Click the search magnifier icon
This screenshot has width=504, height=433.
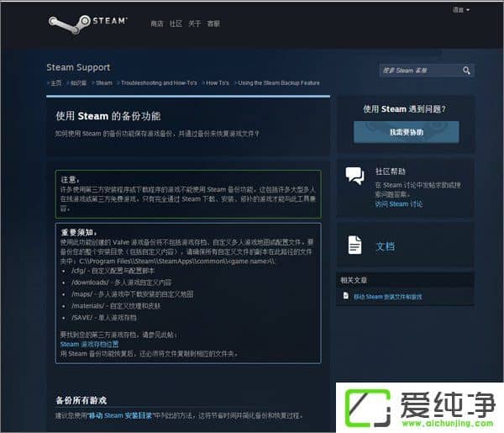pos(466,71)
